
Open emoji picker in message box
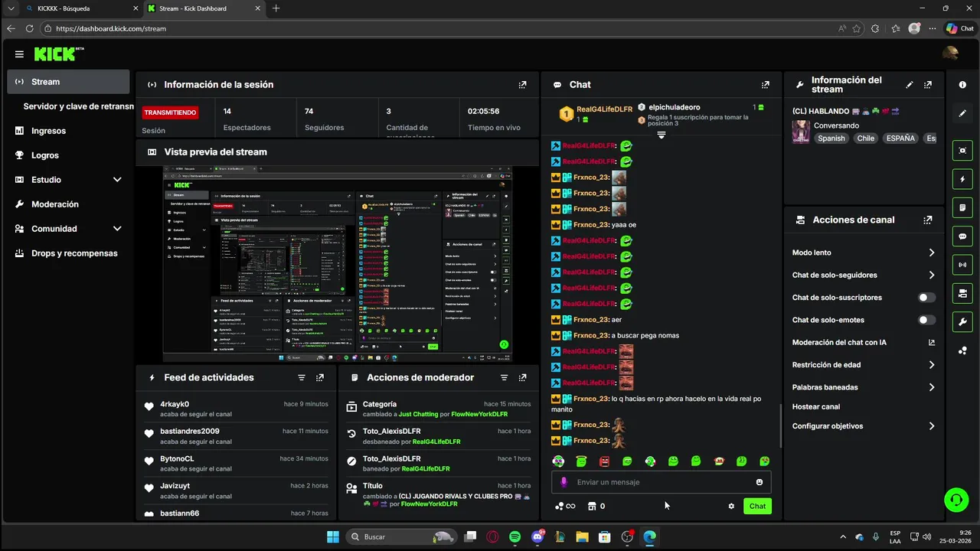pos(759,482)
